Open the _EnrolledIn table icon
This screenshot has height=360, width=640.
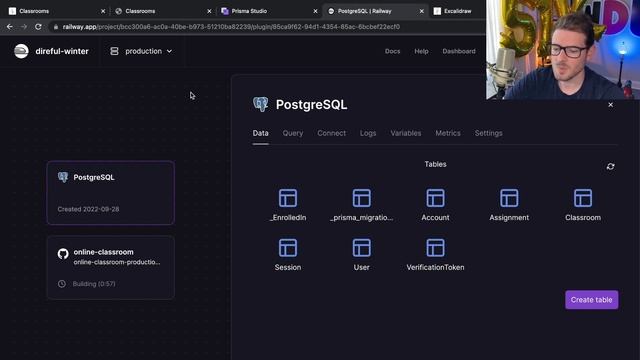tap(288, 198)
